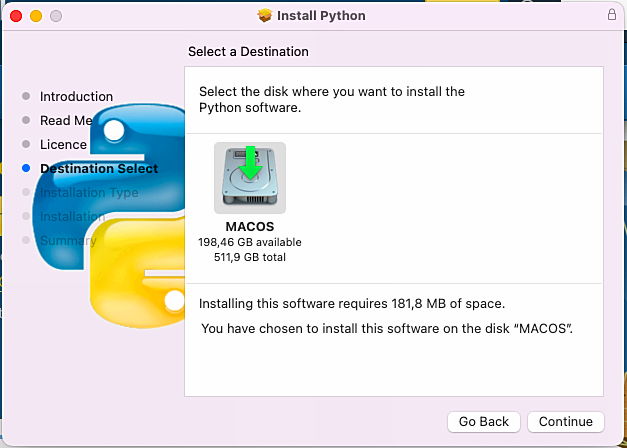
Task: Click the Install Python window title
Action: tap(321, 16)
